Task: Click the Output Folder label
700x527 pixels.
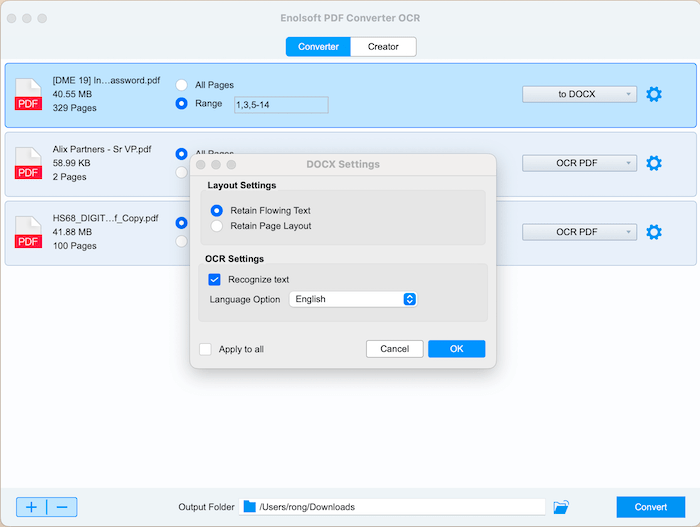Action: pyautogui.click(x=206, y=507)
